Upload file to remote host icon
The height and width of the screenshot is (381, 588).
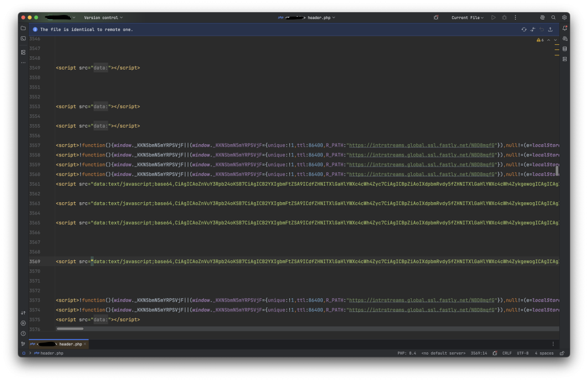[551, 29]
